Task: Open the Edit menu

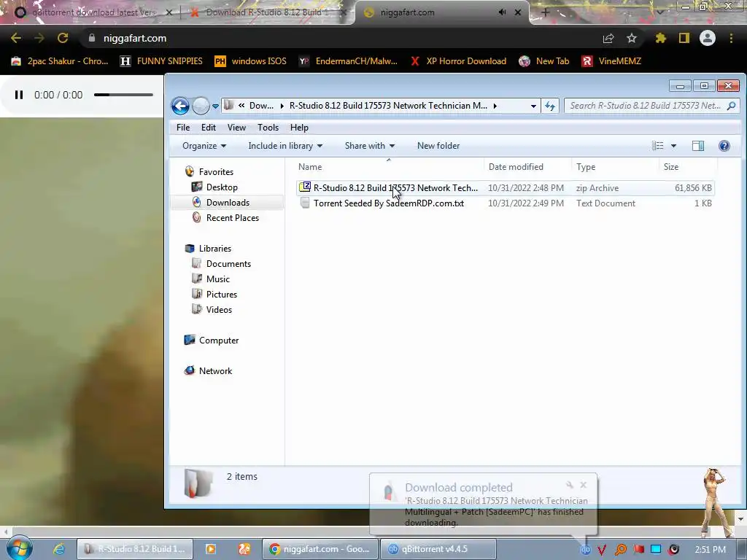Action: [208, 128]
